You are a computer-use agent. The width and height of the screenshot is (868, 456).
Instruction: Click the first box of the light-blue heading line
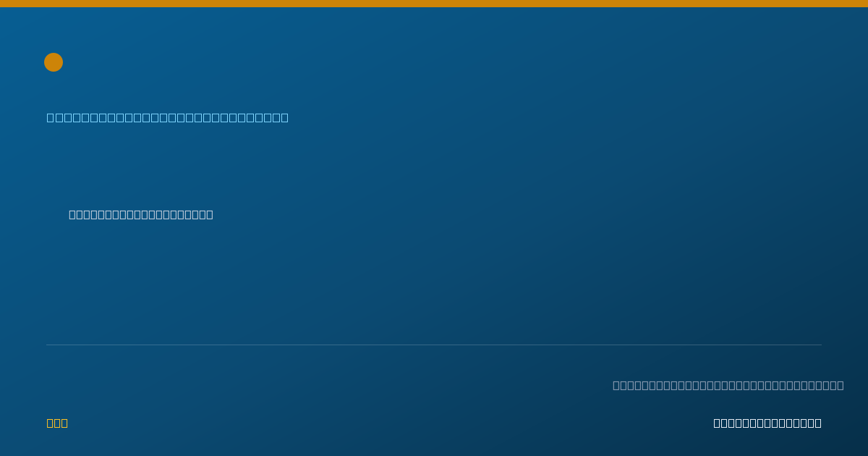[50, 117]
